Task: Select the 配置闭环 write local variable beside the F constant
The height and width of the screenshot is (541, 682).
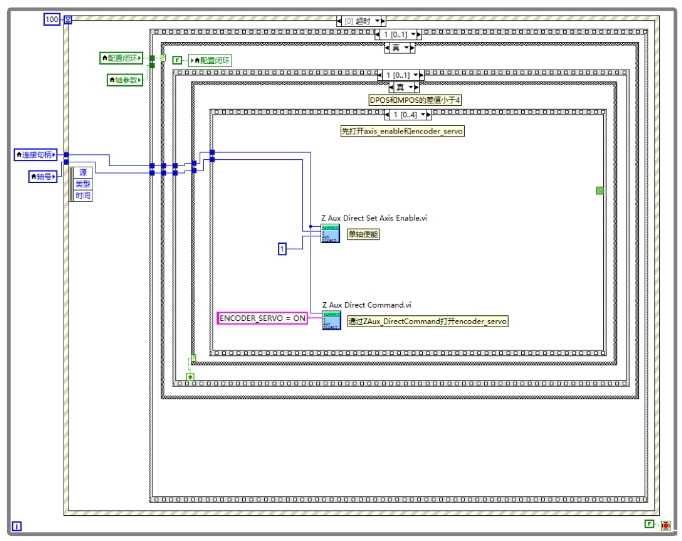Action: (210, 60)
